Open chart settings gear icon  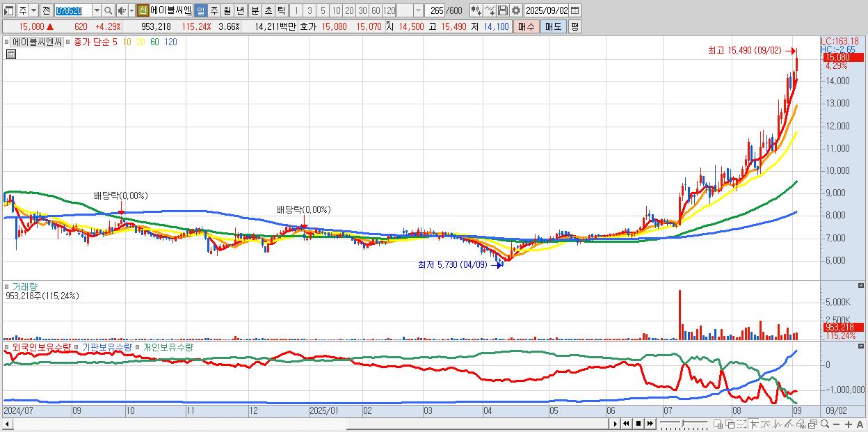[x=515, y=10]
